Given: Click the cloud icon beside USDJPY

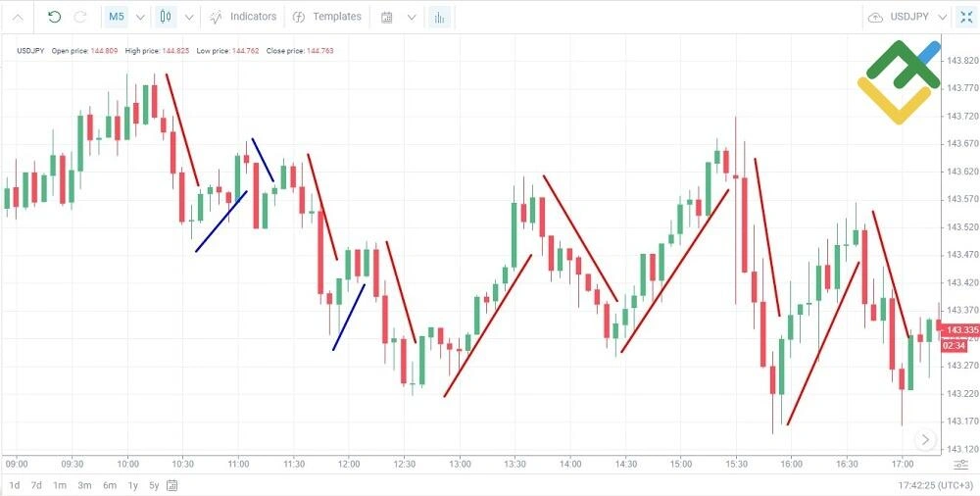Looking at the screenshot, I should [x=875, y=18].
